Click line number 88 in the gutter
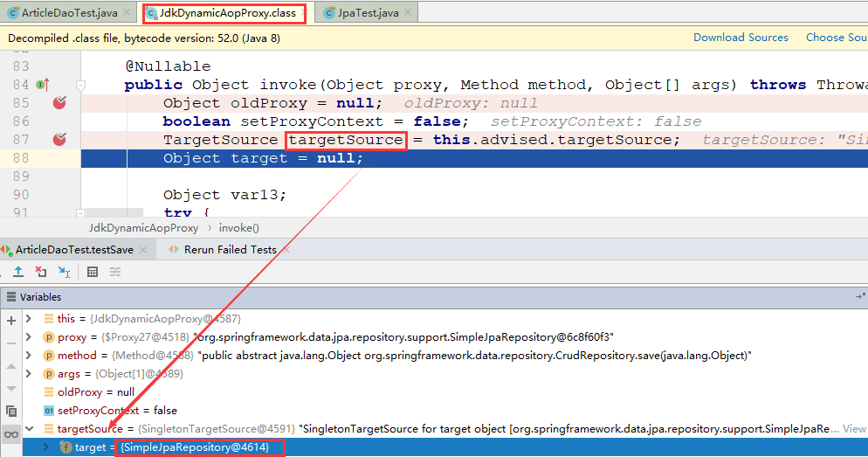The image size is (868, 457). click(20, 158)
